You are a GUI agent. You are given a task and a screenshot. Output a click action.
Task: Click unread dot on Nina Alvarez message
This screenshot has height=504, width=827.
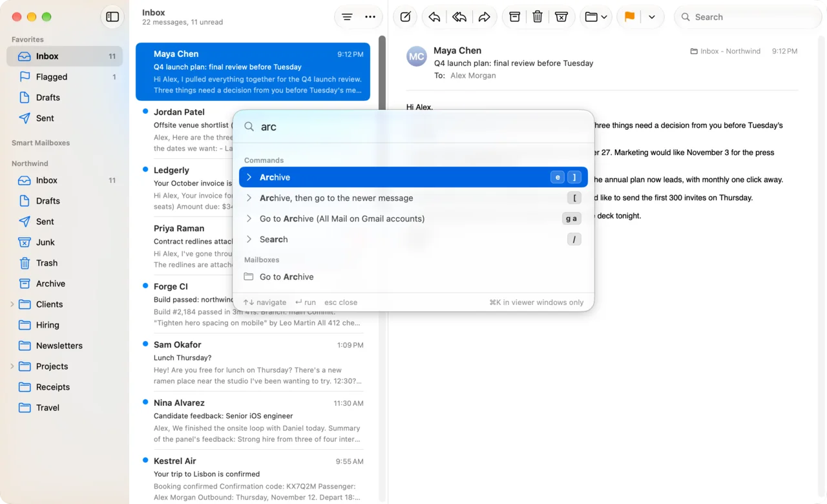(145, 402)
